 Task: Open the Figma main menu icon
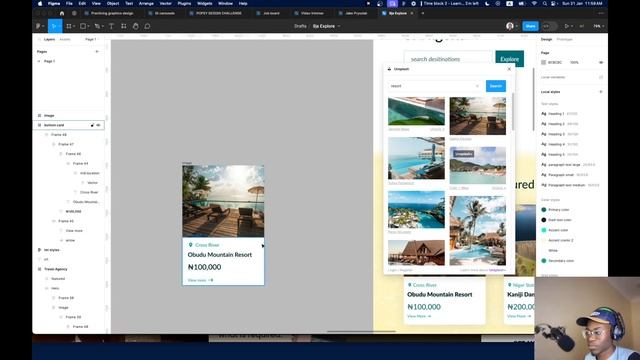pyautogui.click(x=38, y=26)
